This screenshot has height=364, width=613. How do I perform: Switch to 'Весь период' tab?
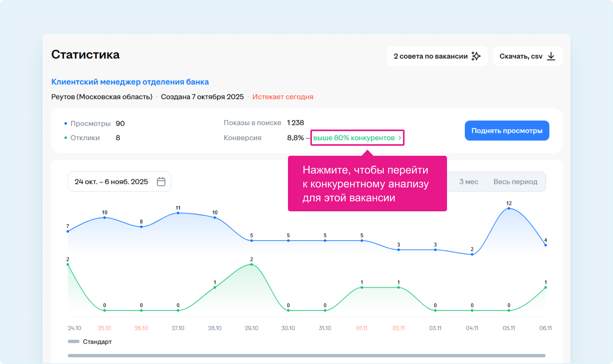coord(515,182)
